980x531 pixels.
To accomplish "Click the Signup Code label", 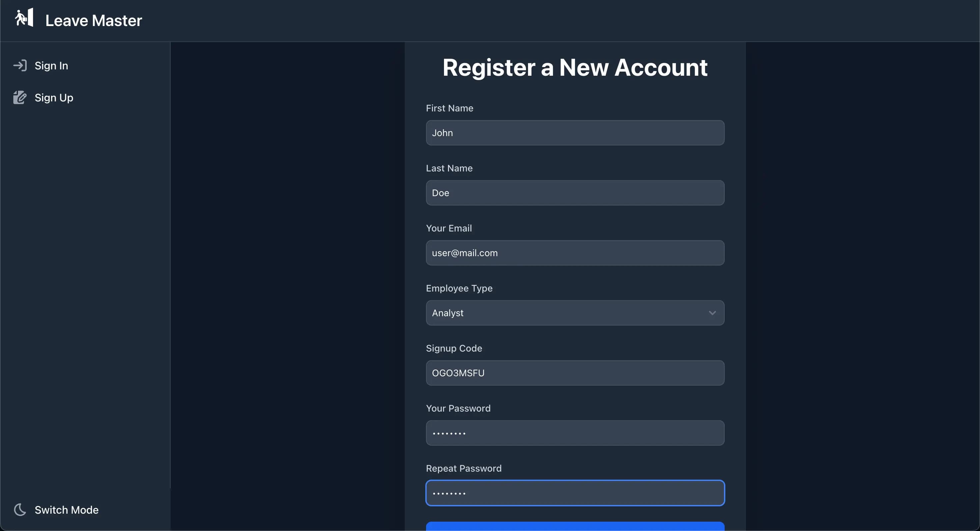I will (454, 348).
